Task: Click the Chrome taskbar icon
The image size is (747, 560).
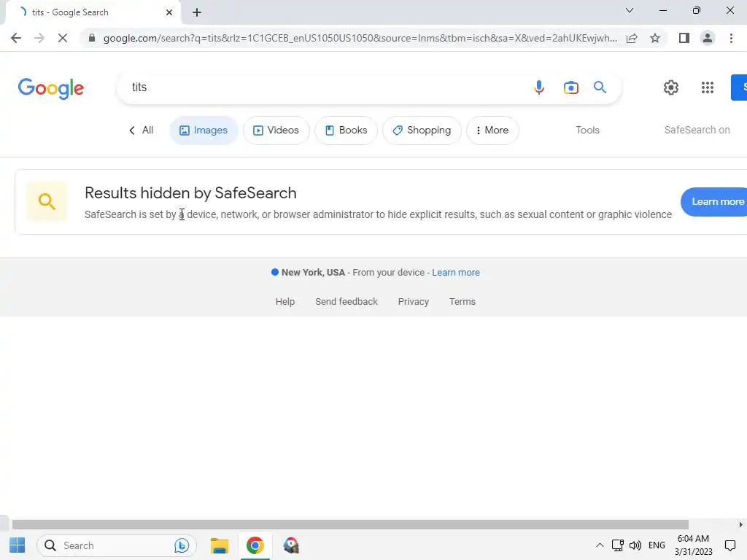Action: [x=255, y=545]
